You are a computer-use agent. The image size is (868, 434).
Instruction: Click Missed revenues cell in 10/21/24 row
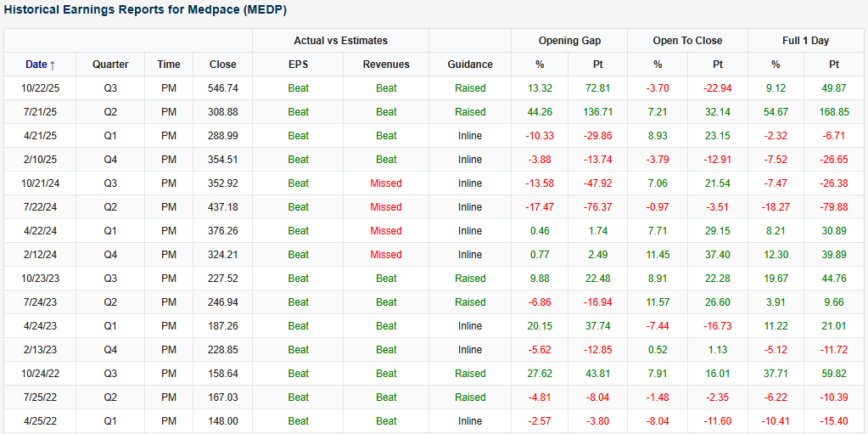pyautogui.click(x=385, y=183)
